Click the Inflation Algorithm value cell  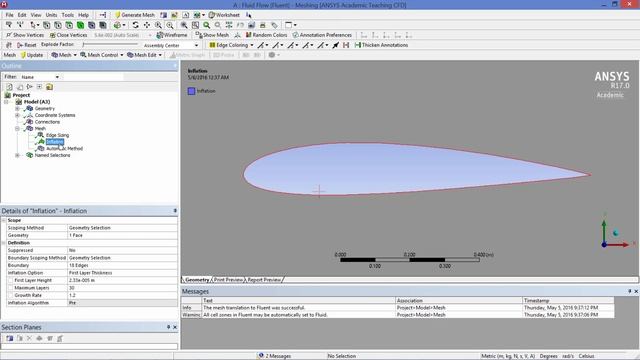[x=122, y=303]
